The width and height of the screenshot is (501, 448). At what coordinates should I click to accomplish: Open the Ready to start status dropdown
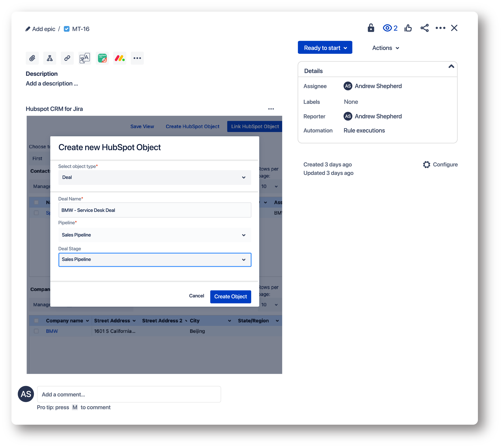325,48
